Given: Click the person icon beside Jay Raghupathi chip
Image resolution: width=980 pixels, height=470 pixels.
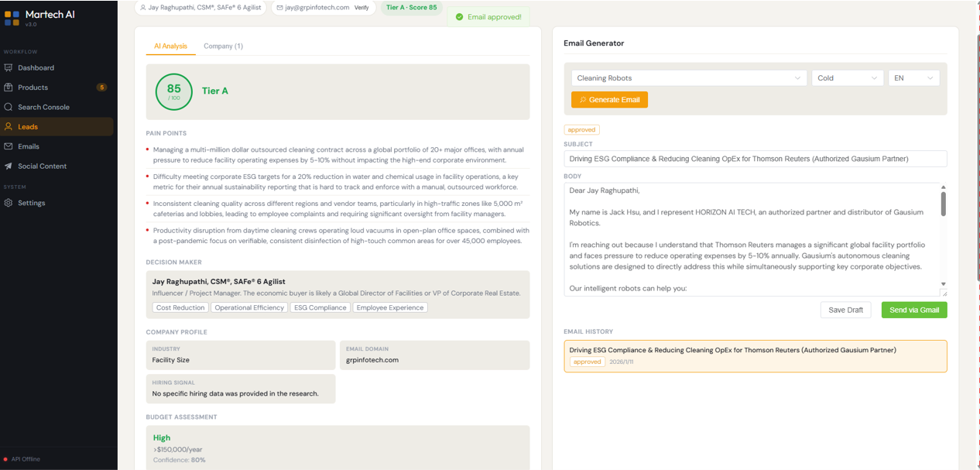Looking at the screenshot, I should point(142,8).
